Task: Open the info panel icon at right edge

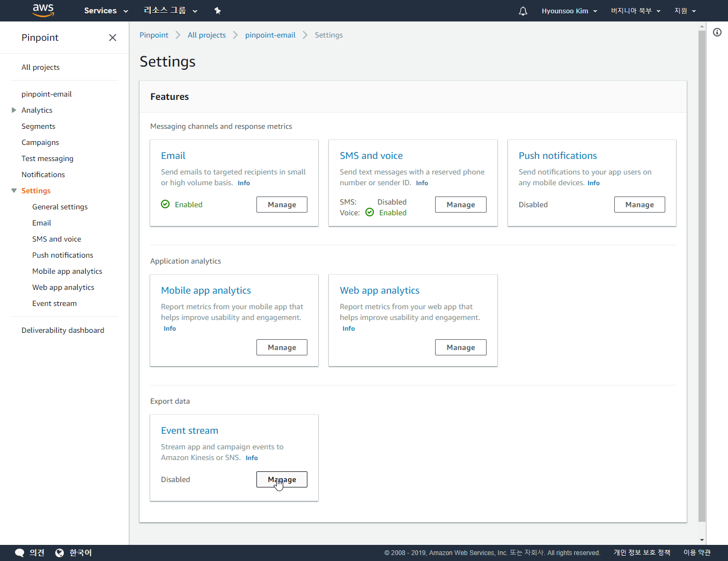Action: (x=717, y=32)
